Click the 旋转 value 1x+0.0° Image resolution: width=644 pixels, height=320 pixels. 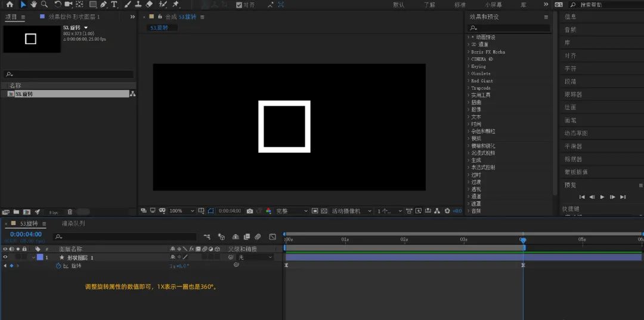point(179,266)
